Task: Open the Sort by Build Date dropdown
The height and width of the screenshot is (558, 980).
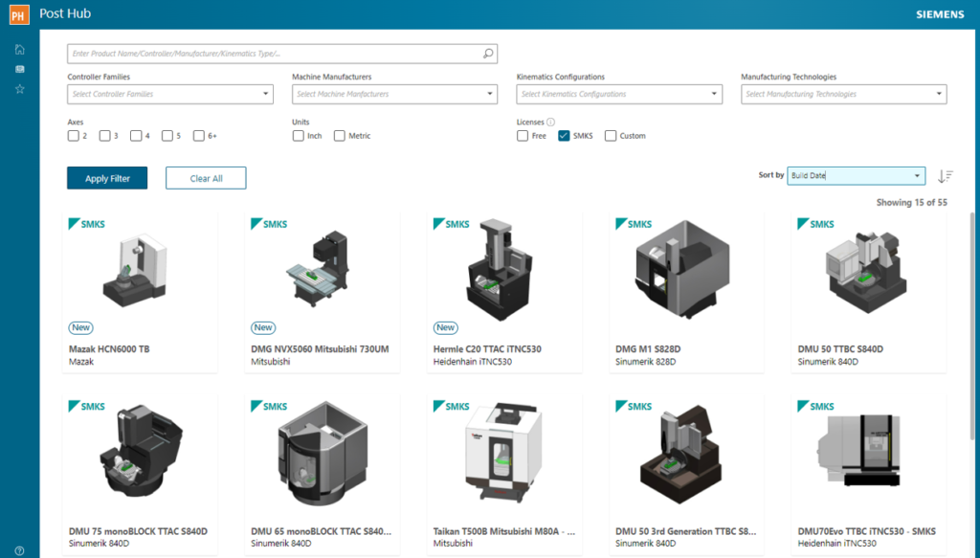Action: [855, 176]
